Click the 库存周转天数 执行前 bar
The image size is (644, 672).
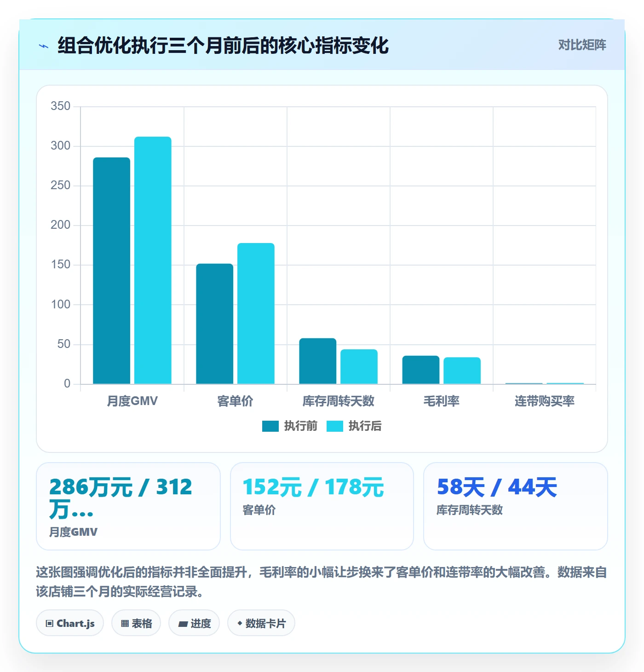318,361
